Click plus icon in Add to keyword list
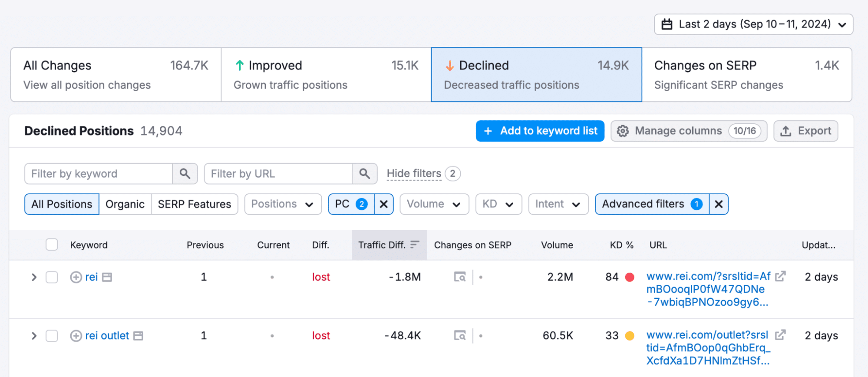868x377 pixels. coord(488,131)
